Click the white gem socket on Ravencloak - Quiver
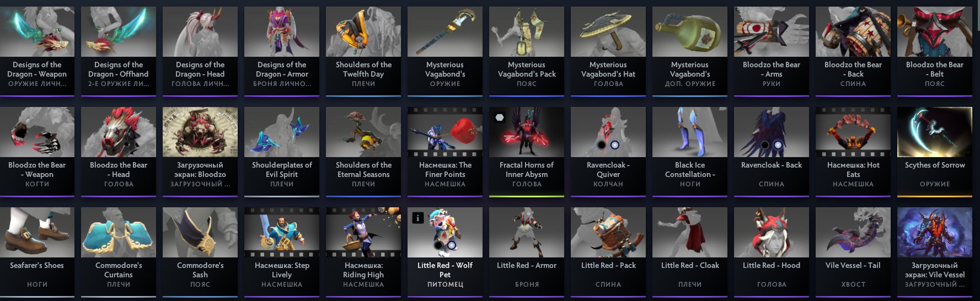980x301 pixels. [614, 145]
